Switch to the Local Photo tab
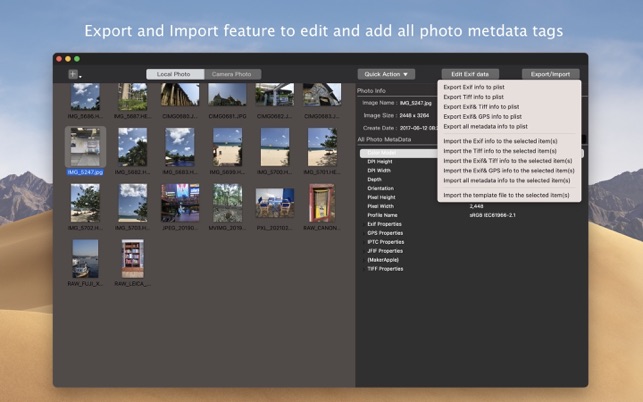This screenshot has height=402, width=643. coord(175,74)
